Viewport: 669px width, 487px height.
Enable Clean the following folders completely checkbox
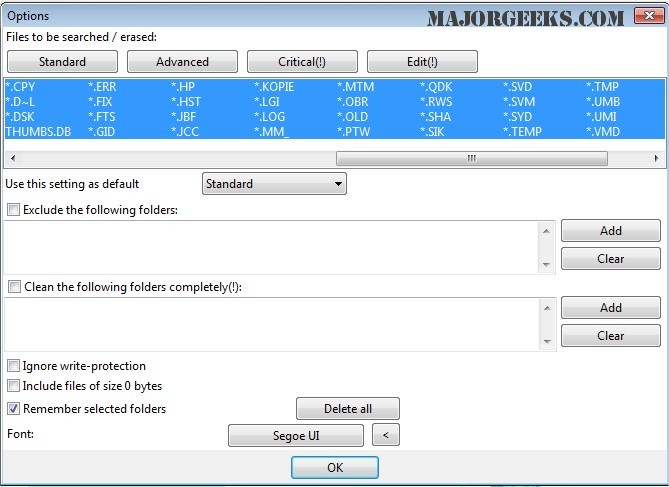click(14, 286)
